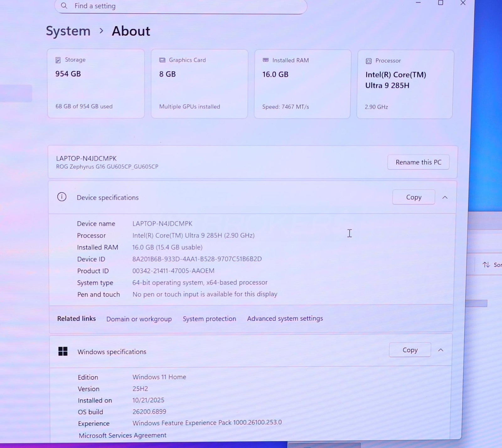Click the Installed RAM icon
Image resolution: width=502 pixels, height=448 pixels.
click(266, 60)
